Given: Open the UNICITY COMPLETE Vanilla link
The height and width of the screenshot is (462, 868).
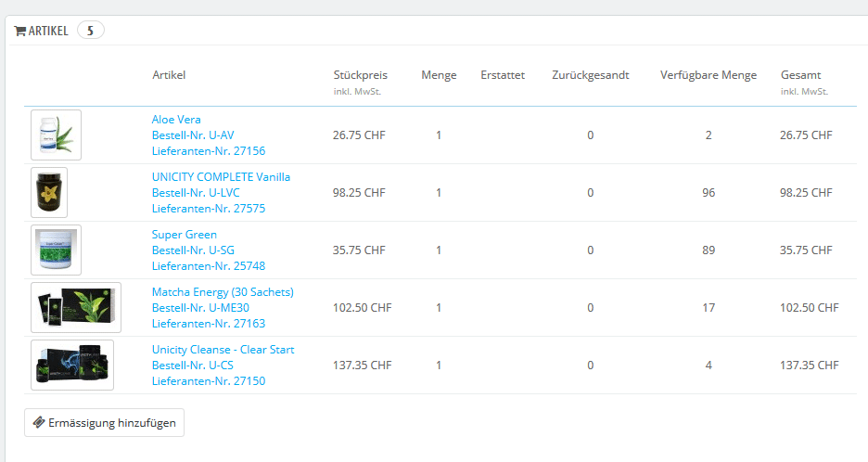Looking at the screenshot, I should pos(221,177).
